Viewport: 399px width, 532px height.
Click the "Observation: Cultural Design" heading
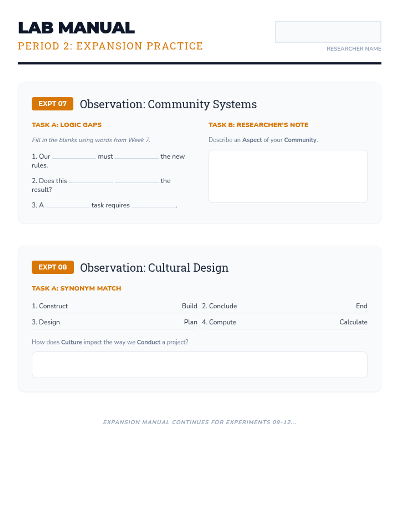pos(154,268)
